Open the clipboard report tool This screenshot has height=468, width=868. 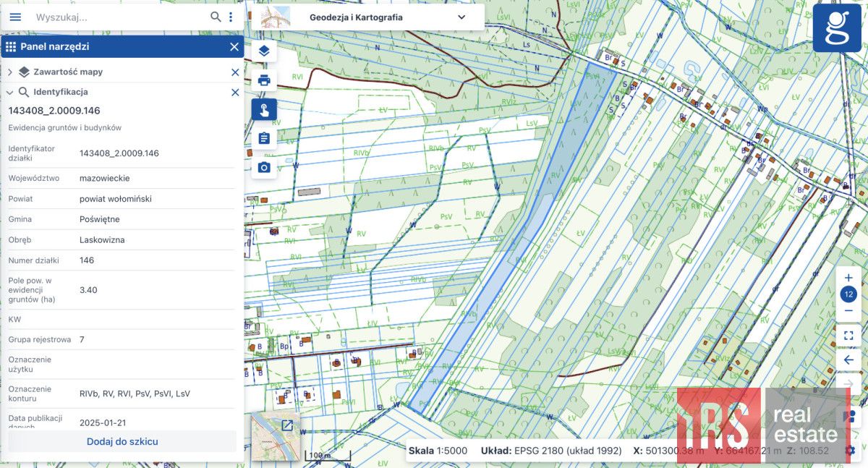click(x=264, y=138)
